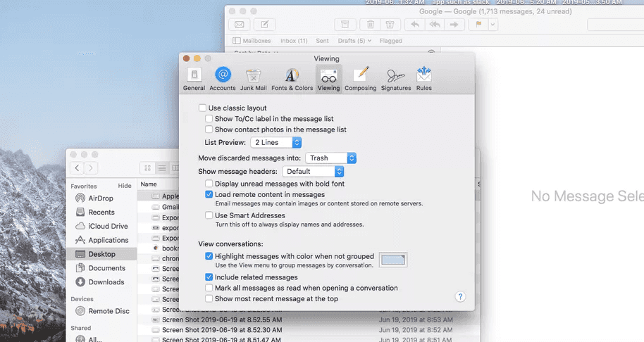Open Fonts & Colors preferences

pyautogui.click(x=292, y=79)
